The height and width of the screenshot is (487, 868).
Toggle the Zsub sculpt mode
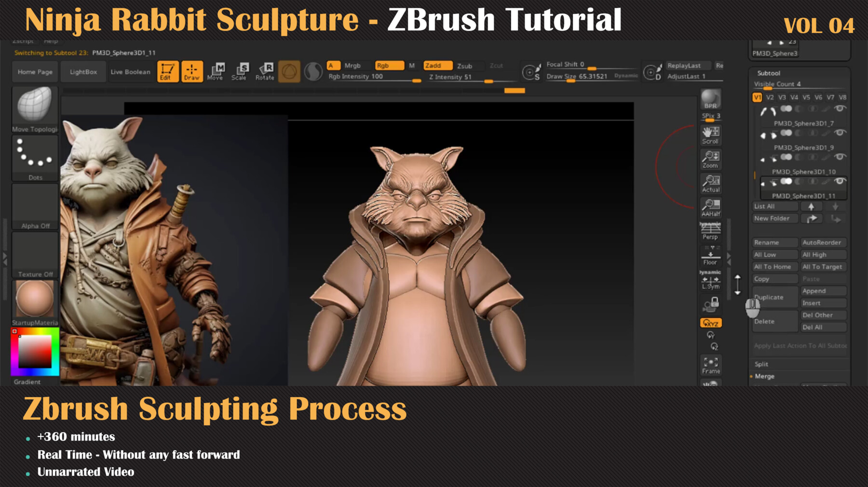click(x=464, y=66)
